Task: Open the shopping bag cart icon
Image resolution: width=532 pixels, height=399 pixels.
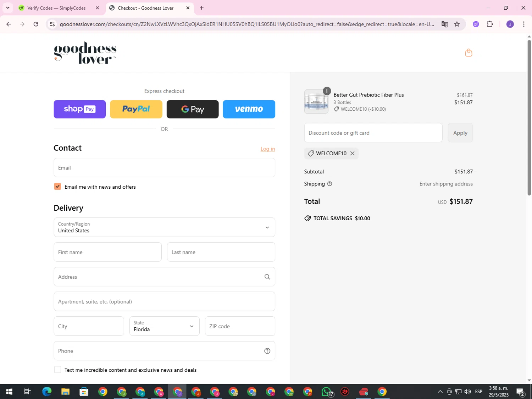Action: pos(469,52)
